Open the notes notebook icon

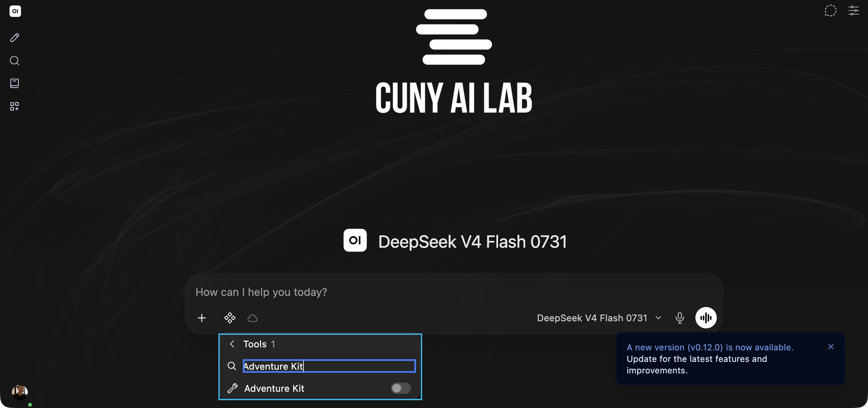15,83
